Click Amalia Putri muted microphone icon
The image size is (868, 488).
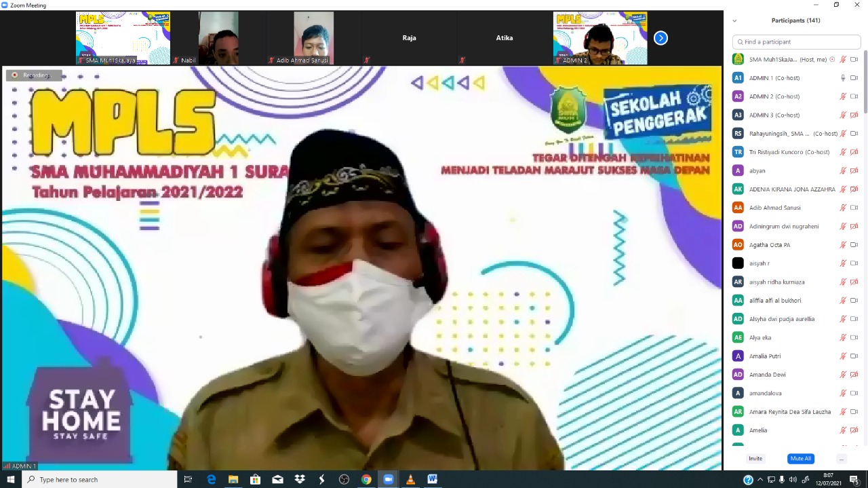click(843, 356)
